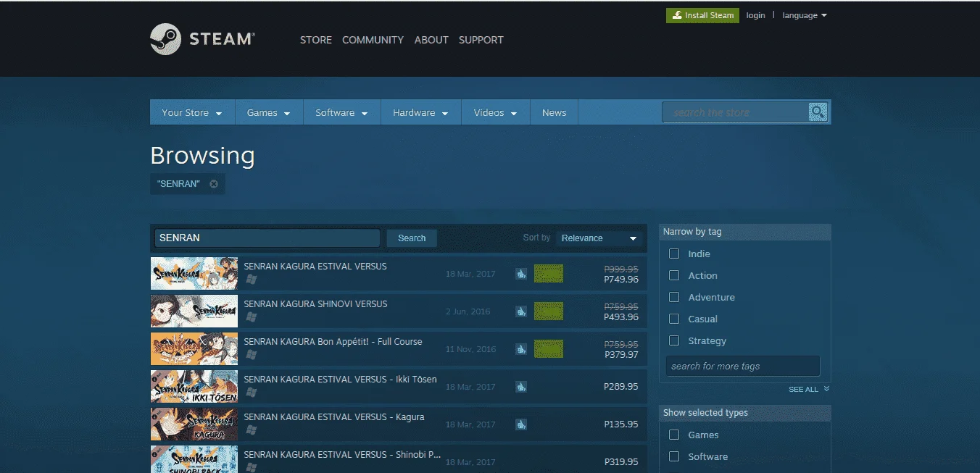980x473 pixels.
Task: Open the ESTIVAL VERSUS - Kagura DLC thumbnail
Action: click(x=194, y=424)
